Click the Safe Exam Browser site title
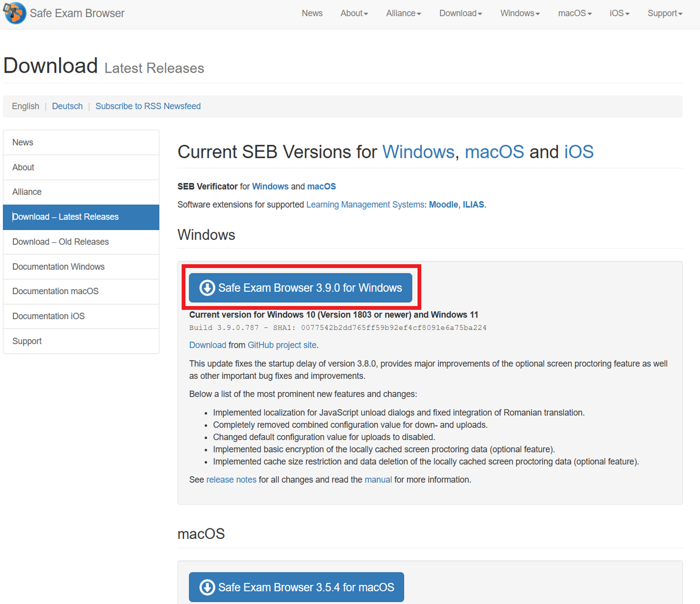The height and width of the screenshot is (604, 700). coord(77,13)
